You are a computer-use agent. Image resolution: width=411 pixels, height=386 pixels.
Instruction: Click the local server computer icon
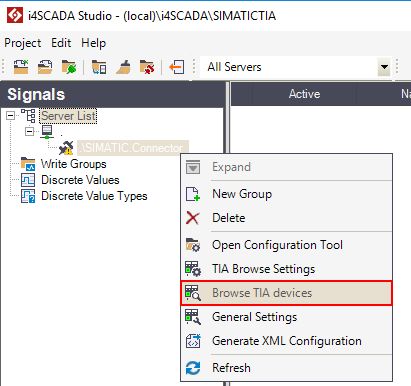tap(47, 132)
